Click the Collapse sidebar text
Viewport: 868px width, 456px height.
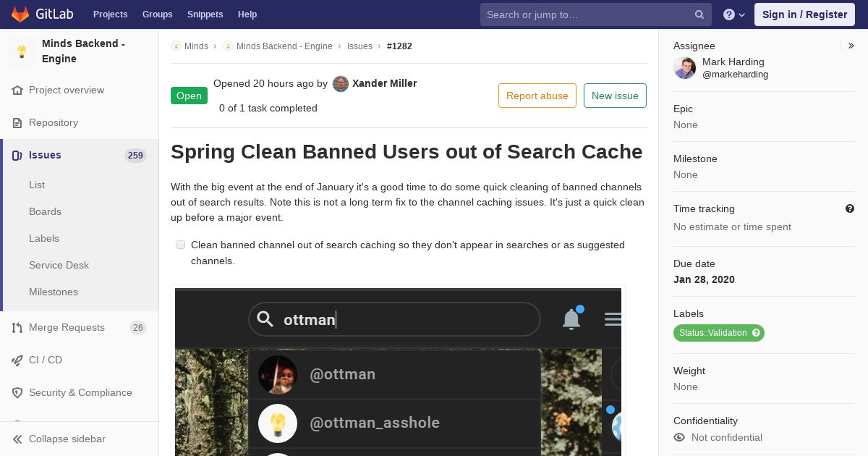[67, 439]
